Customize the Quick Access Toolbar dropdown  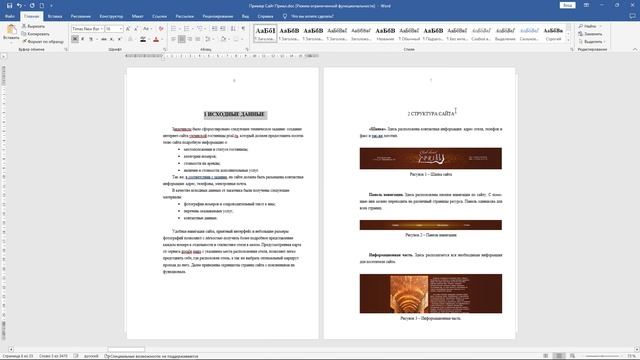(x=51, y=6)
